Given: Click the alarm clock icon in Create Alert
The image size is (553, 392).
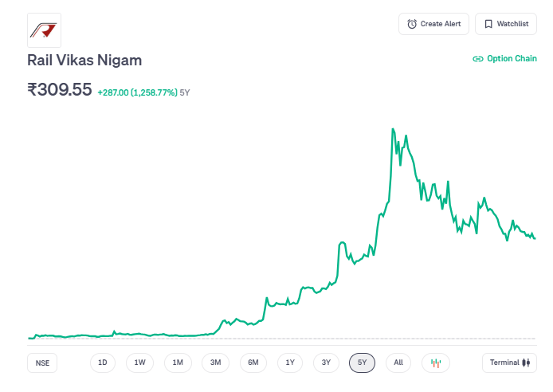Looking at the screenshot, I should [x=412, y=24].
